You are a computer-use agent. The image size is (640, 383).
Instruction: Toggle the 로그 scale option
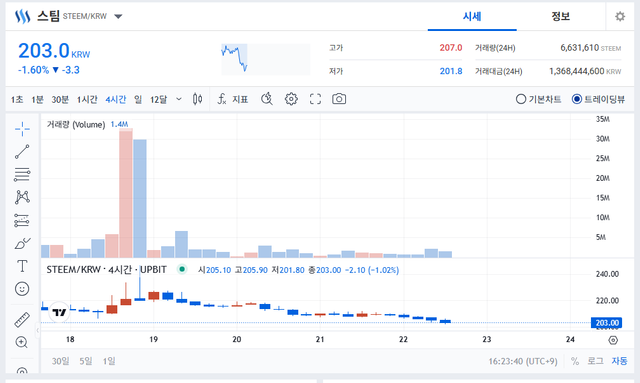click(595, 361)
